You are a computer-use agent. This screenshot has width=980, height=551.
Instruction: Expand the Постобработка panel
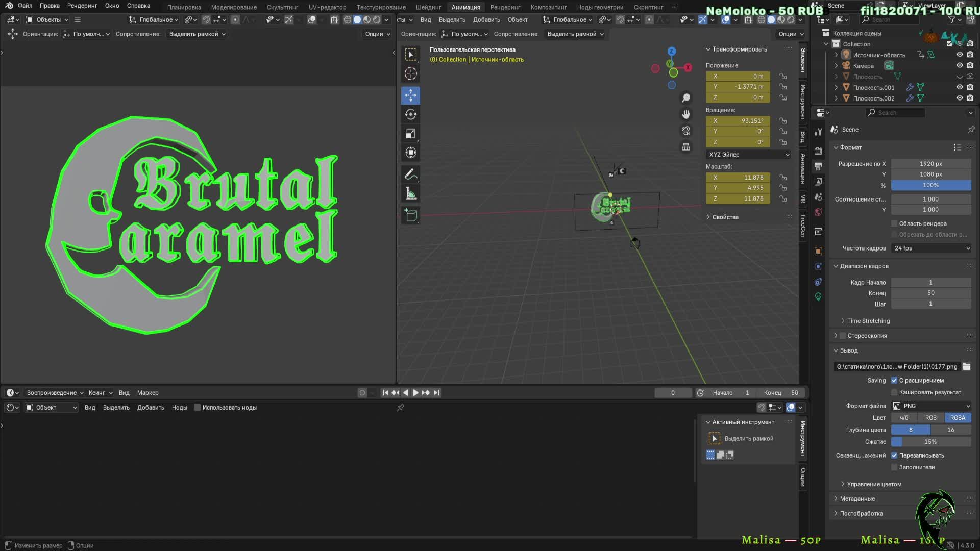tap(861, 513)
